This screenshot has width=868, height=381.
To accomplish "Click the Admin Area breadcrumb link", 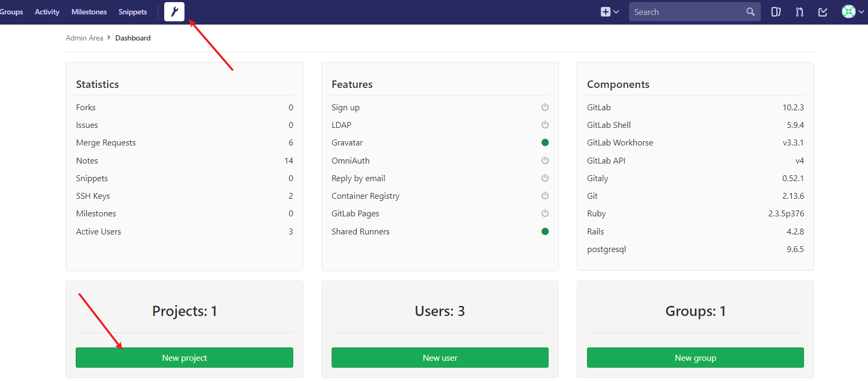I will [x=84, y=38].
